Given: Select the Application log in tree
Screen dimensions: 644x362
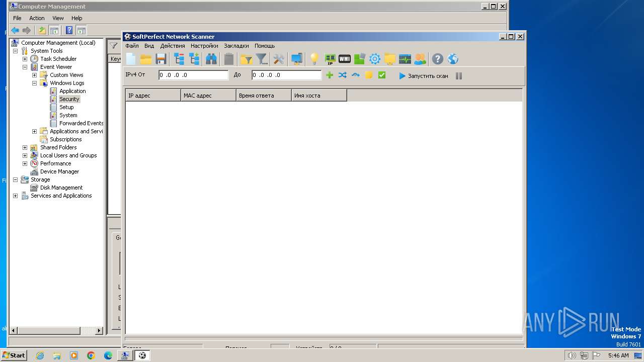Looking at the screenshot, I should pos(72,91).
